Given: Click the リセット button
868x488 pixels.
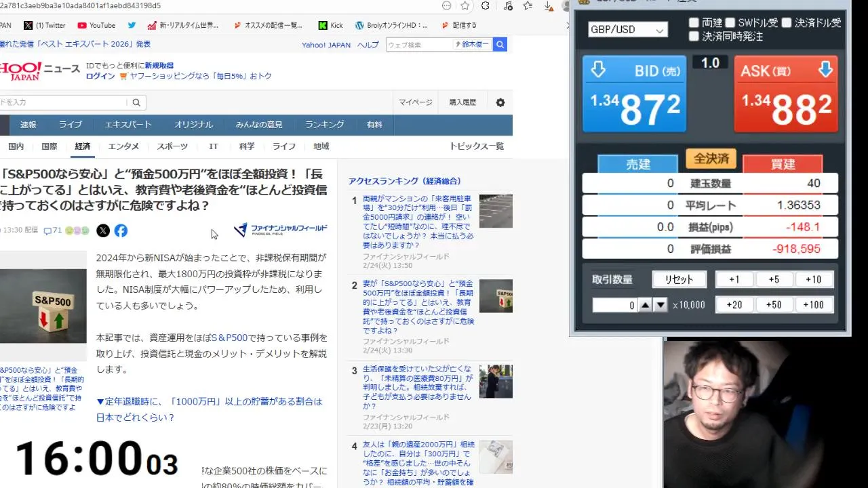Looking at the screenshot, I should point(679,279).
